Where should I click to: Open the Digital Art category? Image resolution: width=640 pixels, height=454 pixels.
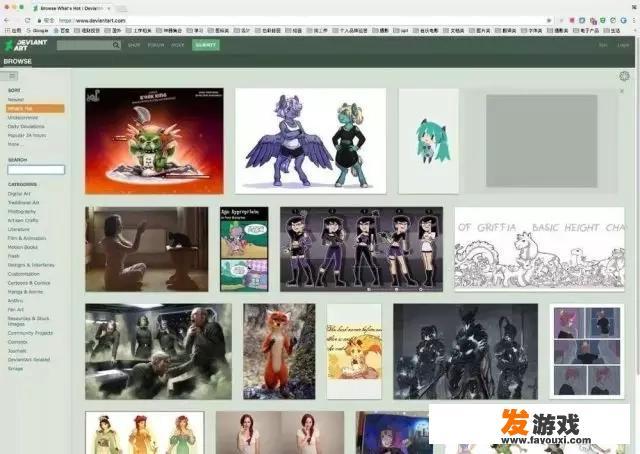pos(19,194)
